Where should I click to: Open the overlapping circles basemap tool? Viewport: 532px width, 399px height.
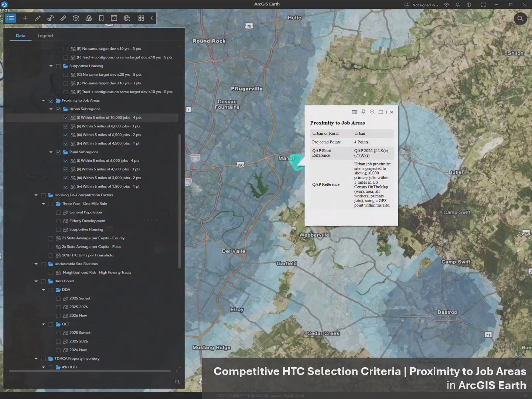pos(89,18)
